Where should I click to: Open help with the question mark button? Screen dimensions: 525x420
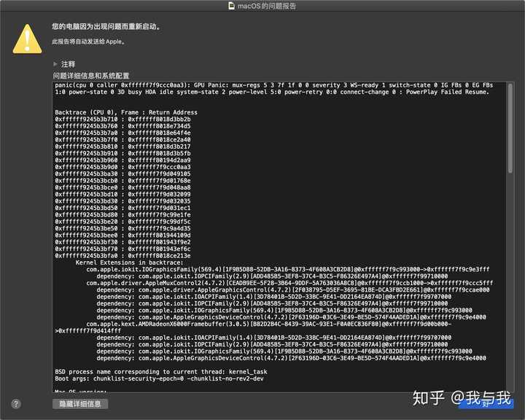[x=16, y=404]
